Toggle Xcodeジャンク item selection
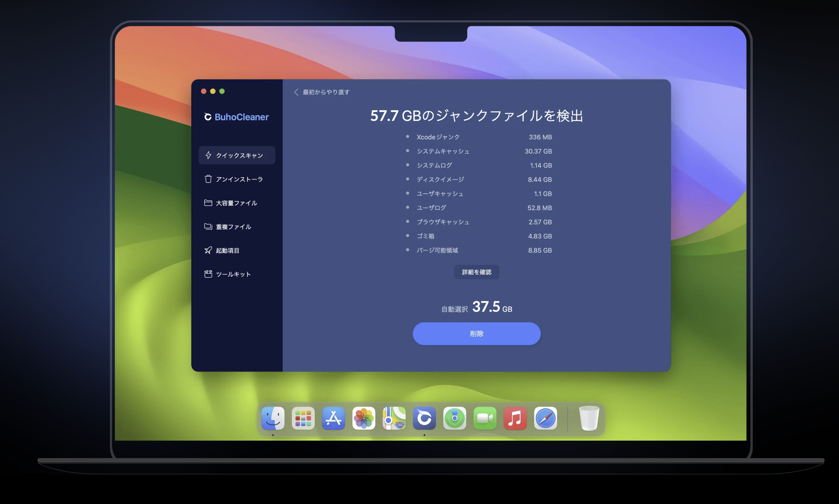The height and width of the screenshot is (504, 839). (x=408, y=137)
